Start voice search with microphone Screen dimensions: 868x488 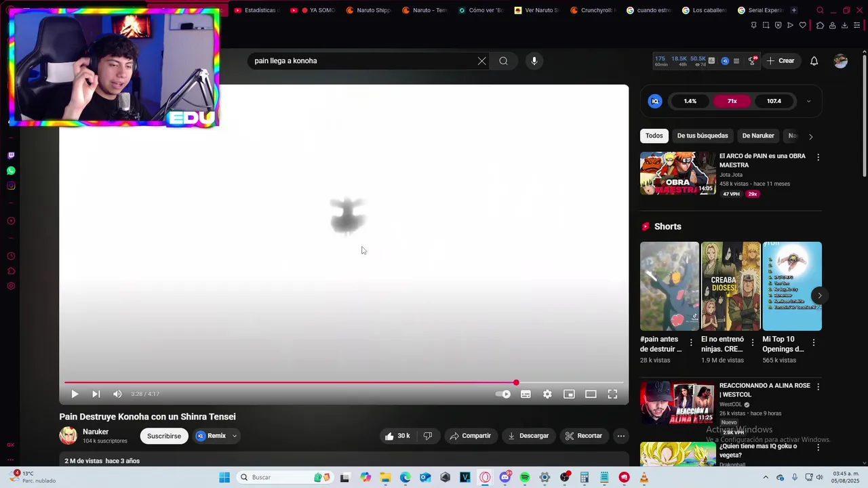534,61
